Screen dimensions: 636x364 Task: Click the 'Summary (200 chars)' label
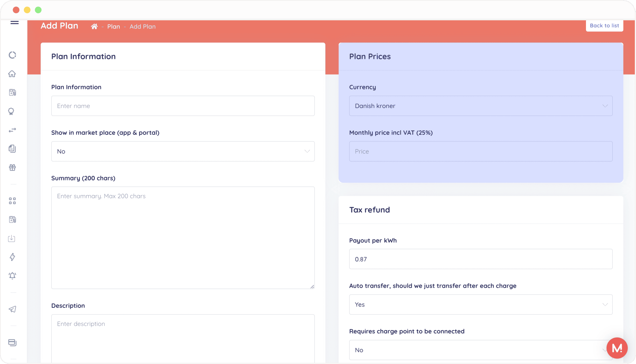83,178
